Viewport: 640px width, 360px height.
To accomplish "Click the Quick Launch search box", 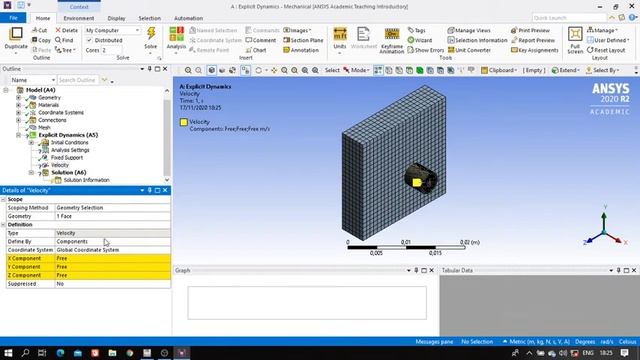I will click(x=569, y=18).
